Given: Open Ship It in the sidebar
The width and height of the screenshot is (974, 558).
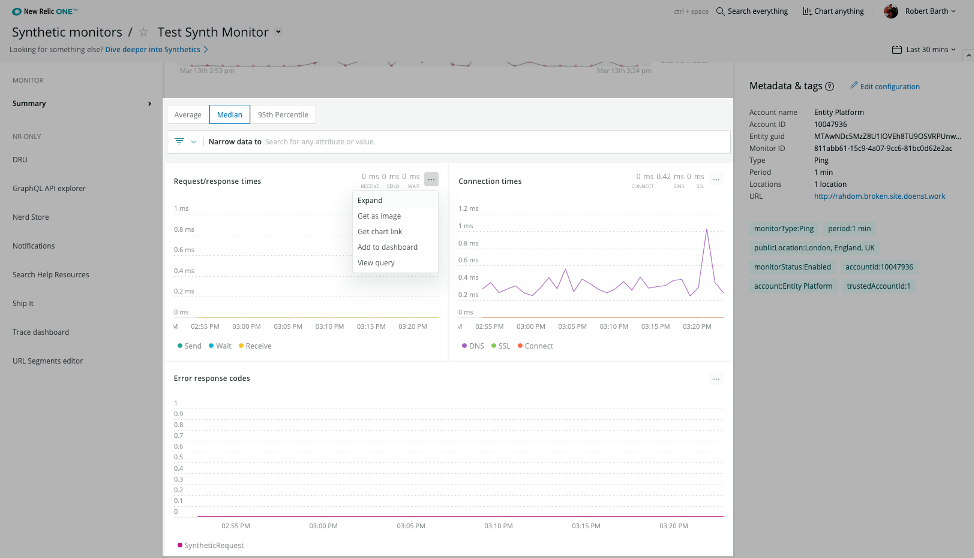Looking at the screenshot, I should 23,303.
